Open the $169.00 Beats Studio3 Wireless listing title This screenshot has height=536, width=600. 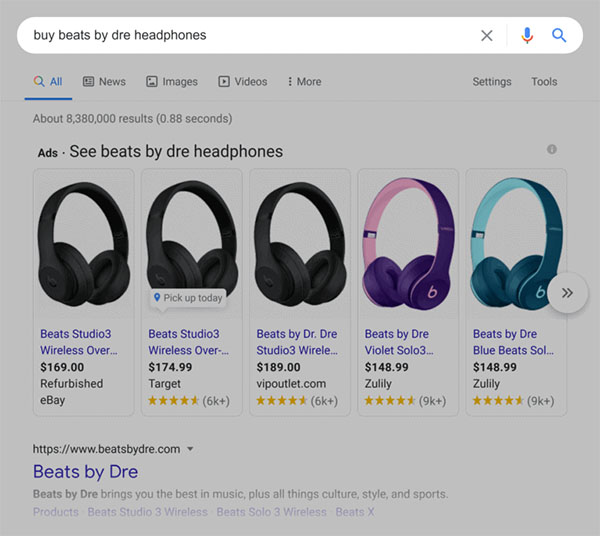[x=79, y=342]
